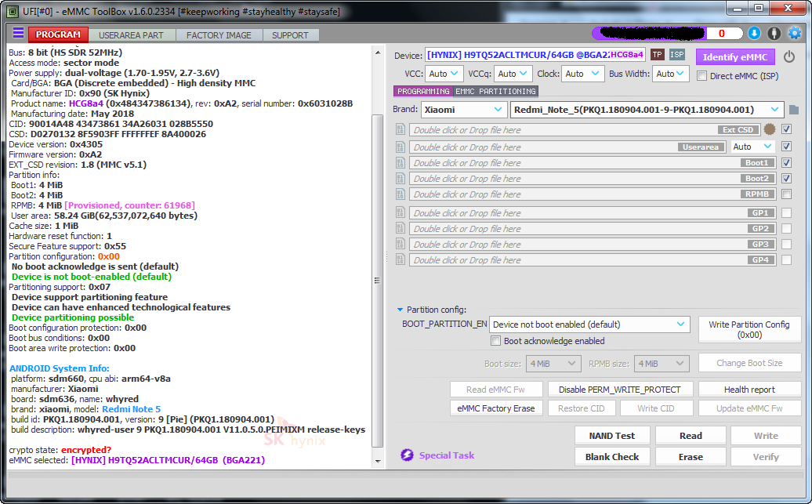
Task: Click file icon of GP3 row
Action: point(401,244)
